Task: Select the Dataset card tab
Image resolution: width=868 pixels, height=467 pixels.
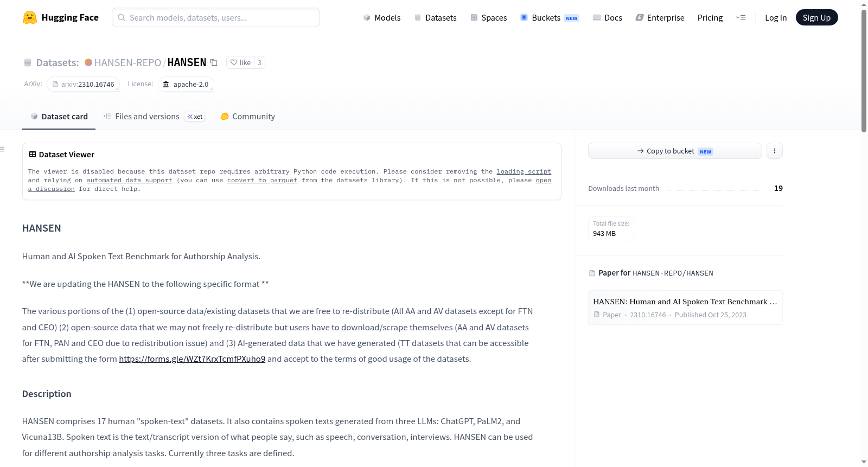Action: (59, 116)
